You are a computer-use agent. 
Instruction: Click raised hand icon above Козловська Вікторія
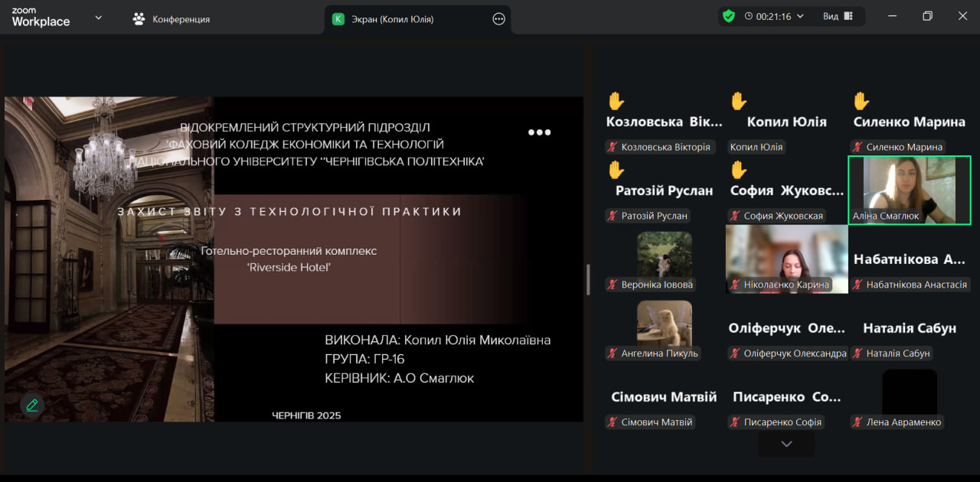click(616, 101)
